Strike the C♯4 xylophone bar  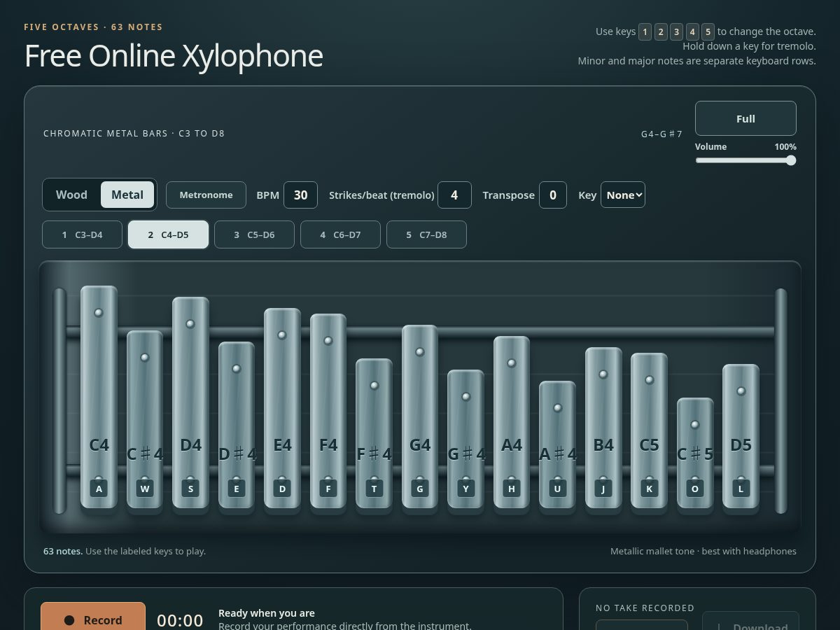point(145,419)
